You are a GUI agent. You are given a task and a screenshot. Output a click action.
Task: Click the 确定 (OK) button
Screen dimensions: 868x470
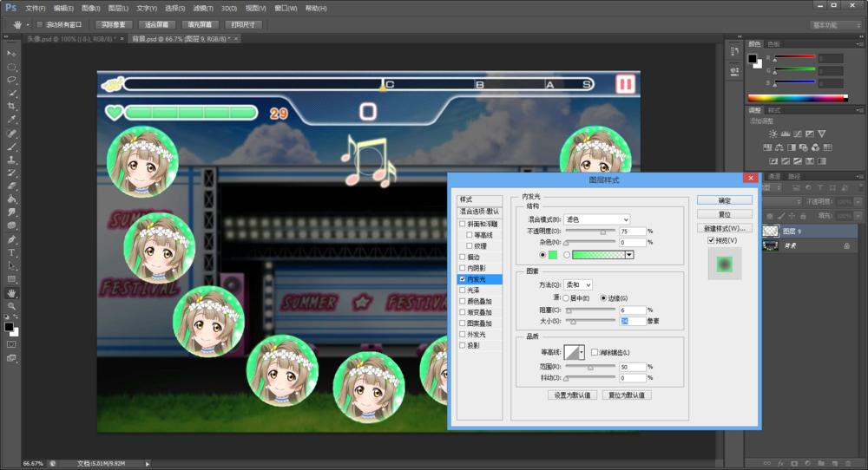point(724,200)
